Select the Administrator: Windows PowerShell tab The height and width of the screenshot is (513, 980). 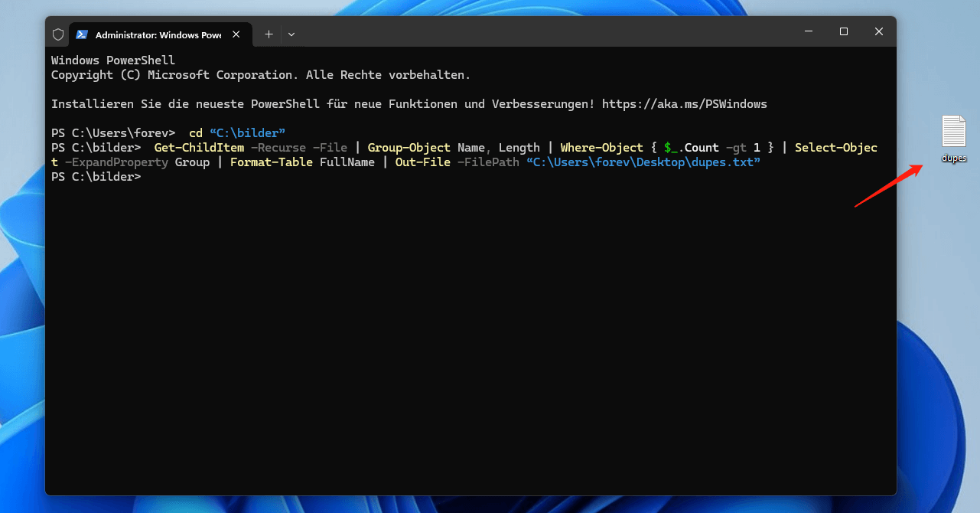click(157, 34)
